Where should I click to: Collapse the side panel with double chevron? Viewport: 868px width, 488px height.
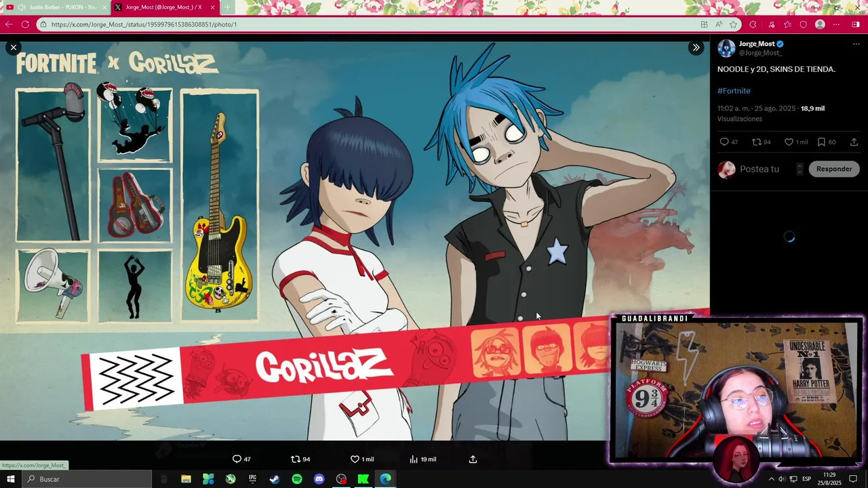[696, 47]
